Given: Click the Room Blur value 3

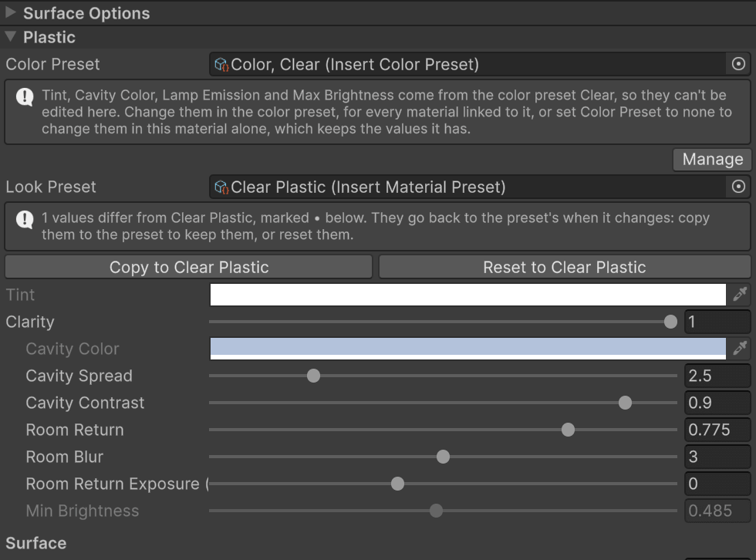Looking at the screenshot, I should 717,457.
